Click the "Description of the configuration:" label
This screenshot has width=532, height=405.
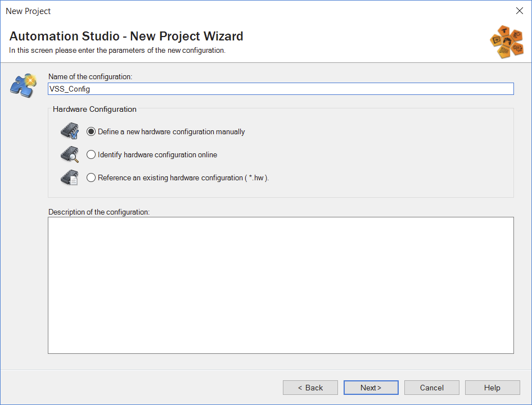pos(99,212)
